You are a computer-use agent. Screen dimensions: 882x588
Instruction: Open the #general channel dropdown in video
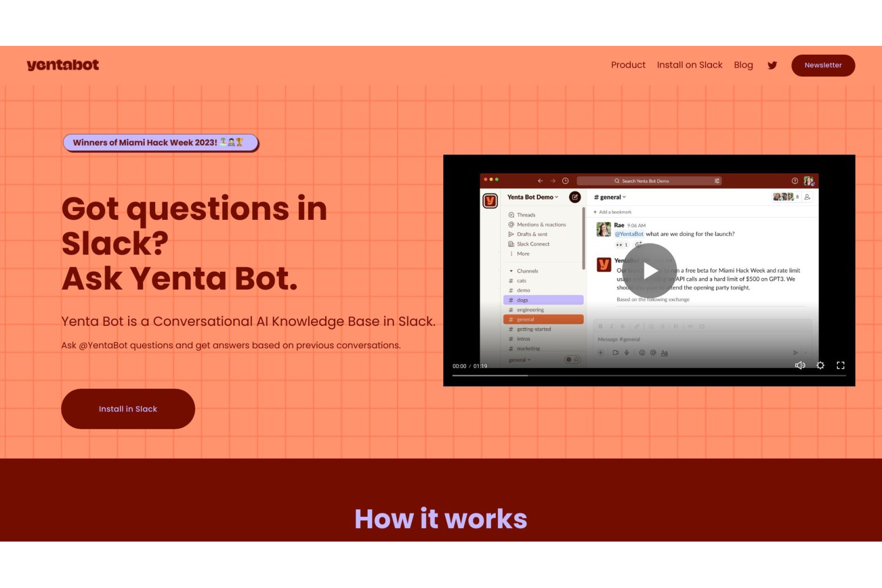pyautogui.click(x=610, y=197)
